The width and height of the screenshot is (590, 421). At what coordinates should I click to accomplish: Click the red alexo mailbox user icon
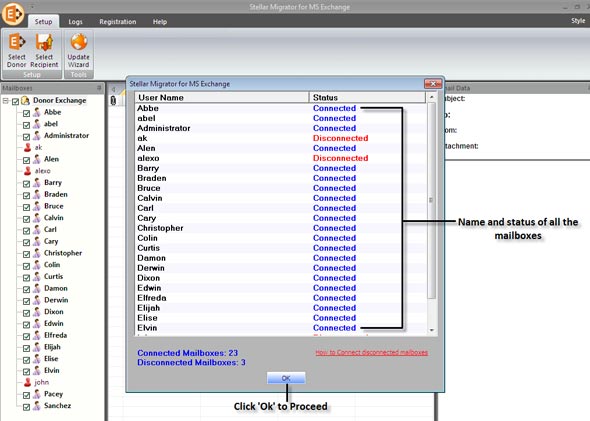[x=27, y=171]
